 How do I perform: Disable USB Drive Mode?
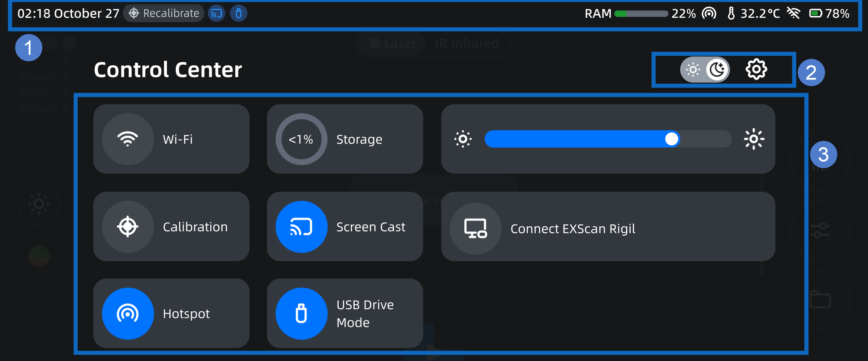[301, 314]
